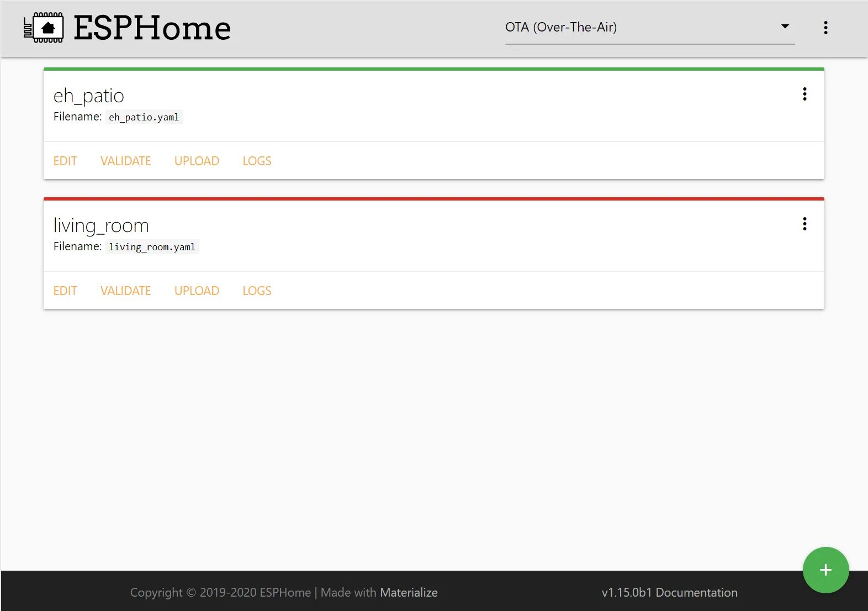Select the living_room card title

[x=101, y=226]
